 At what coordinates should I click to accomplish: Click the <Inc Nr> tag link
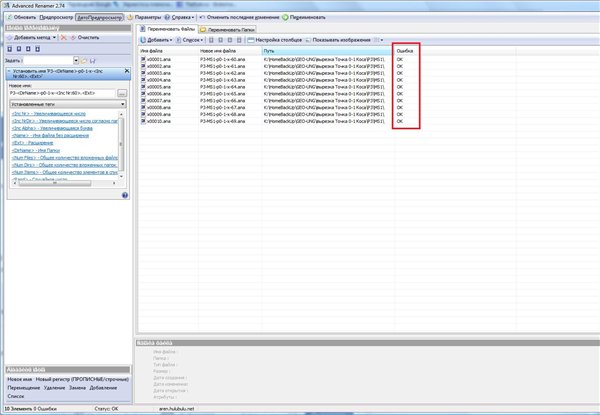(18, 113)
